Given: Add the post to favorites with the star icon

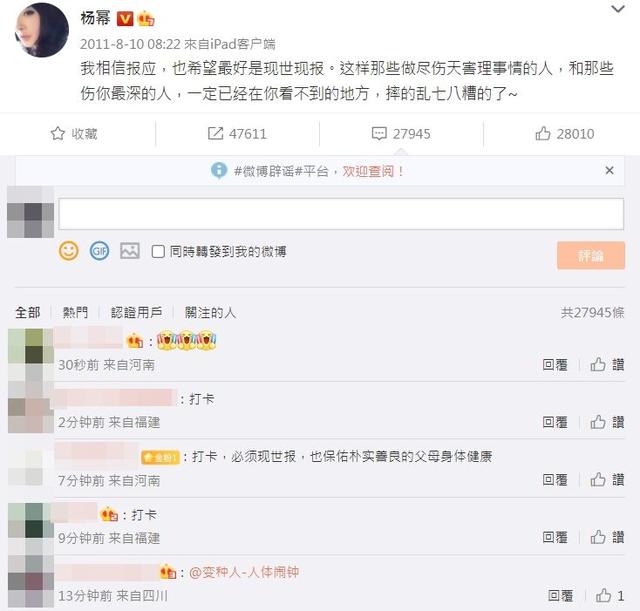Looking at the screenshot, I should tap(58, 134).
